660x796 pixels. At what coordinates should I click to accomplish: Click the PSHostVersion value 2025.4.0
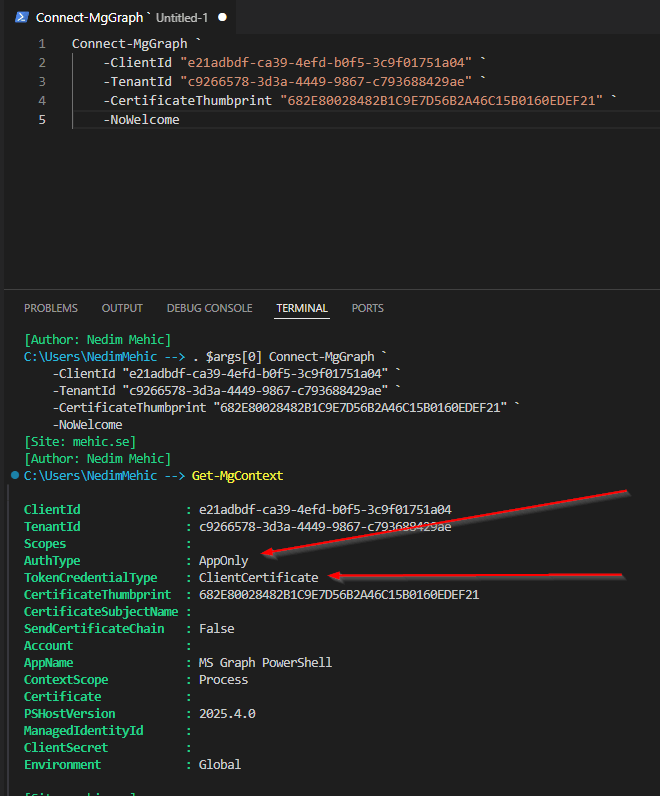click(x=227, y=714)
